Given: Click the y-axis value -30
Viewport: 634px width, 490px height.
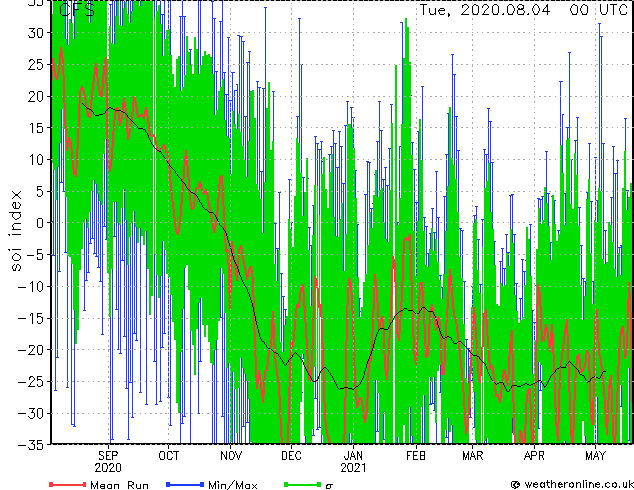Looking at the screenshot, I should click(x=31, y=413).
